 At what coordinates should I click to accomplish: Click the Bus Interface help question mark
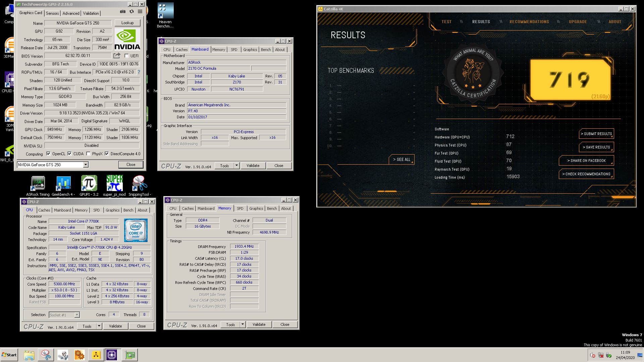click(x=139, y=72)
